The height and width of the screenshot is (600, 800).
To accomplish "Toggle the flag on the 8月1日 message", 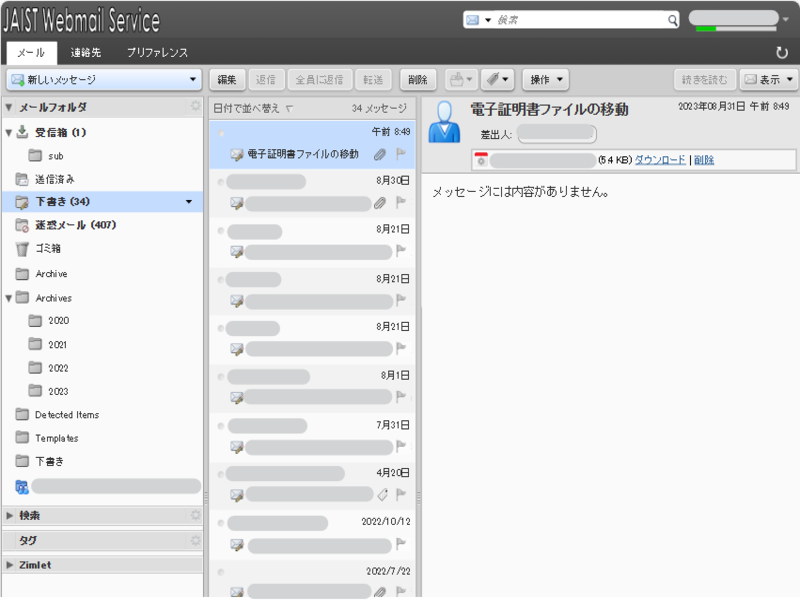I will (400, 397).
